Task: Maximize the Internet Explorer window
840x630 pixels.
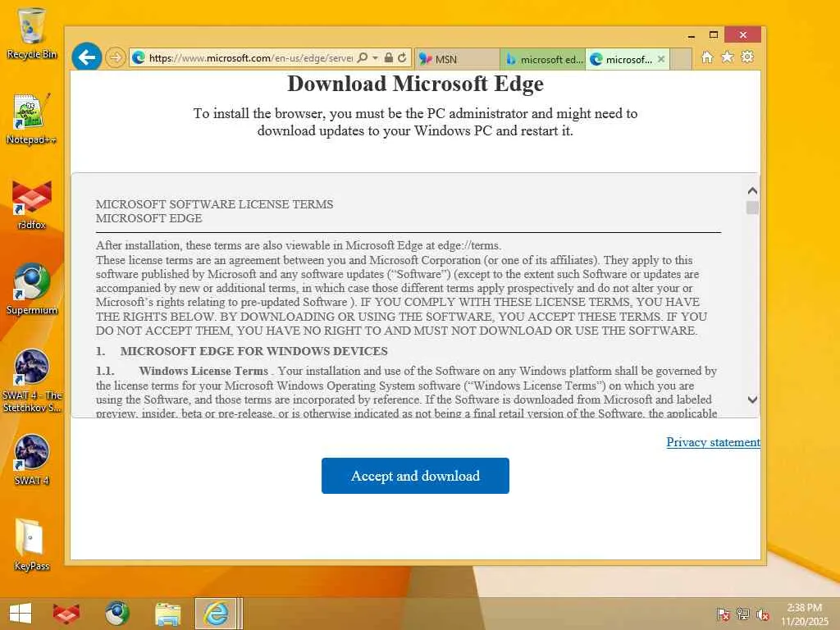Action: coord(713,34)
